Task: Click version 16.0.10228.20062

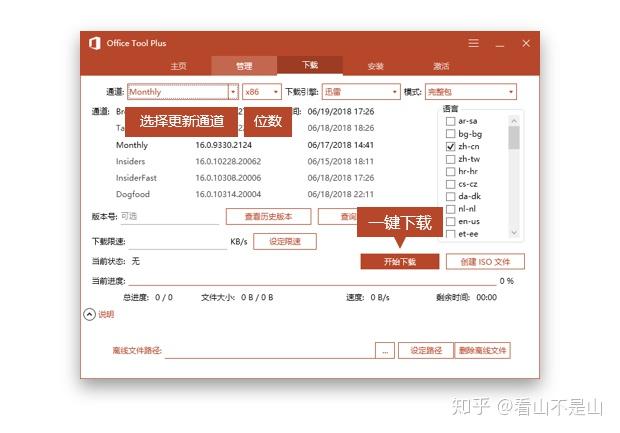Action: [x=228, y=161]
